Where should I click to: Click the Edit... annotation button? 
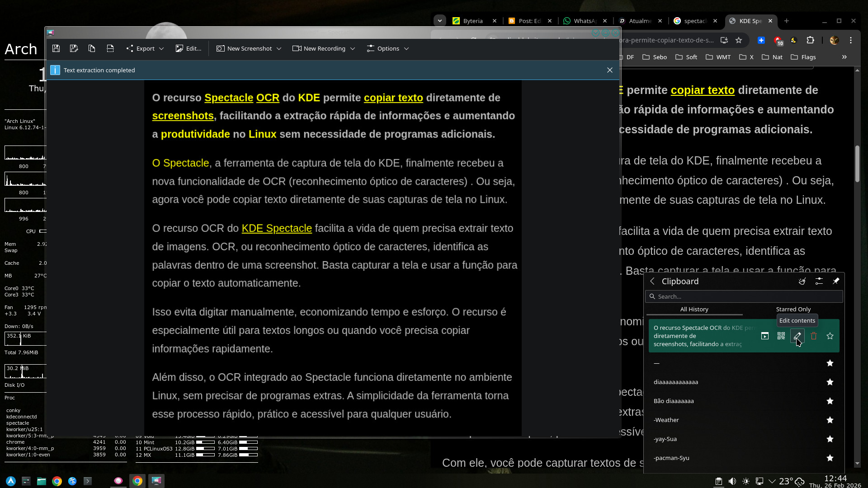click(189, 48)
